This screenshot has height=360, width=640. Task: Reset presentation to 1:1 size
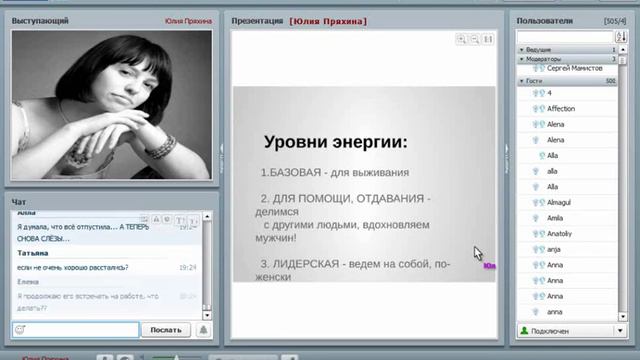(488, 40)
